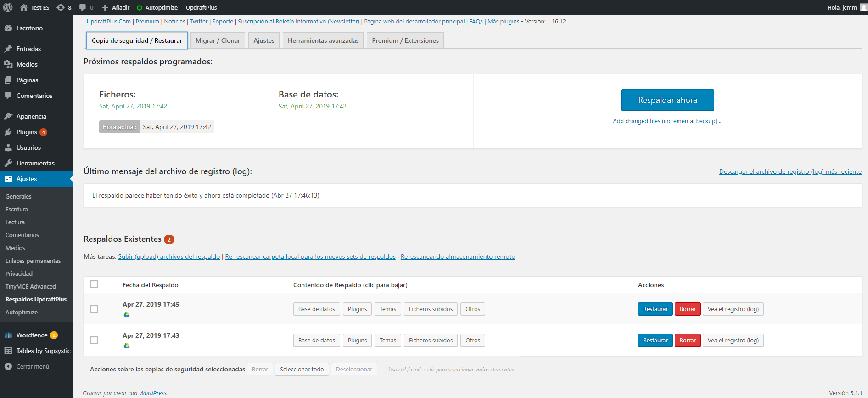Toggle the select-all checkbox in table header
This screenshot has width=868, height=398.
(94, 284)
